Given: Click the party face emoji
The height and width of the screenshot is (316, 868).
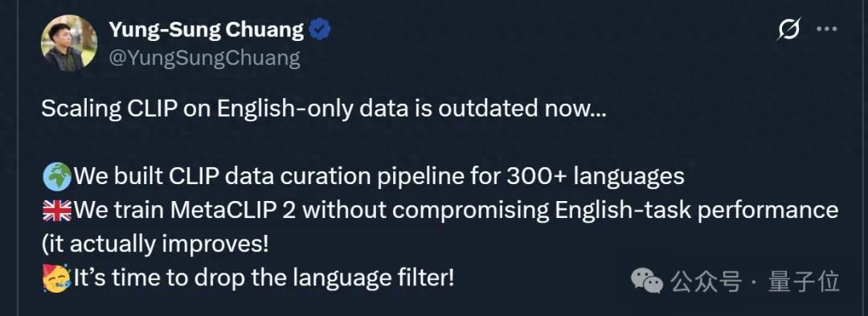Looking at the screenshot, I should [56, 278].
